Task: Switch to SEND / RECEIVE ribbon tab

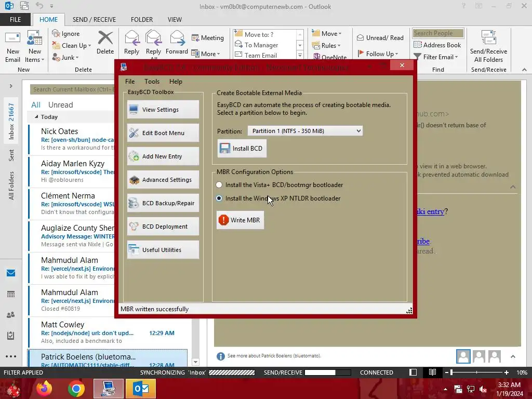Action: [94, 20]
